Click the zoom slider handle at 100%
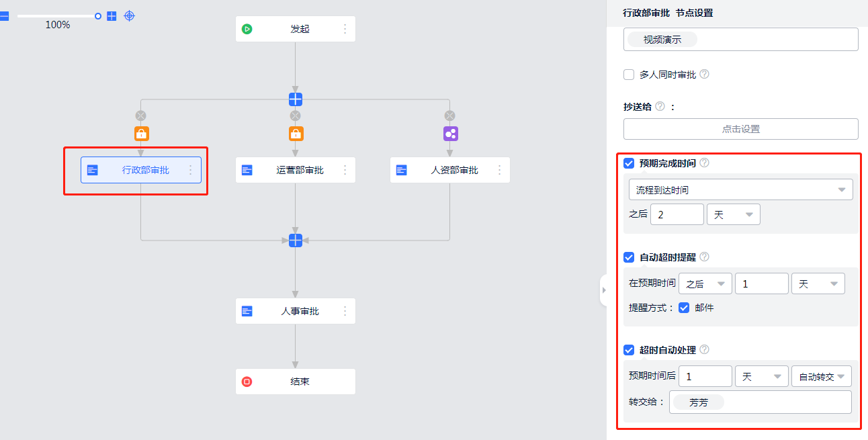 (98, 15)
